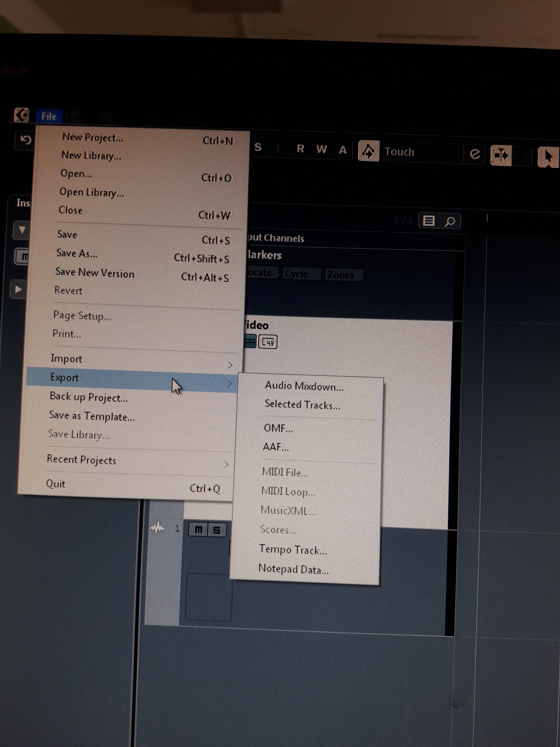The width and height of the screenshot is (560, 747).
Task: Click the automation mode icon beside Touch
Action: pyautogui.click(x=368, y=151)
